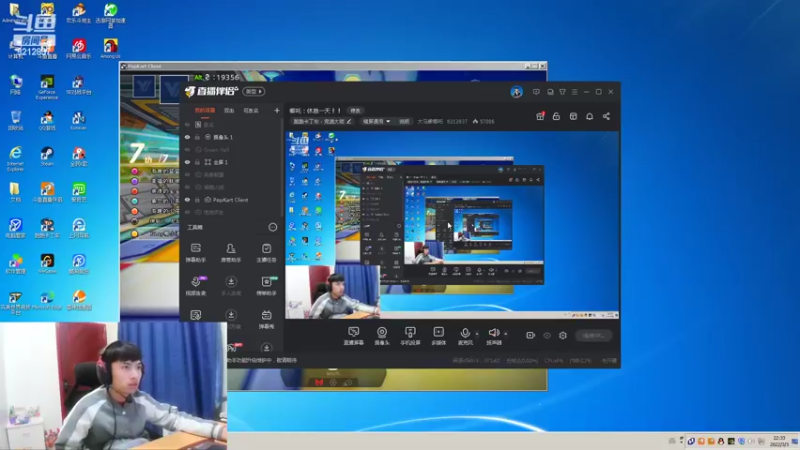
Task: Click the Recycle Bin desktop icon
Action: point(15,121)
